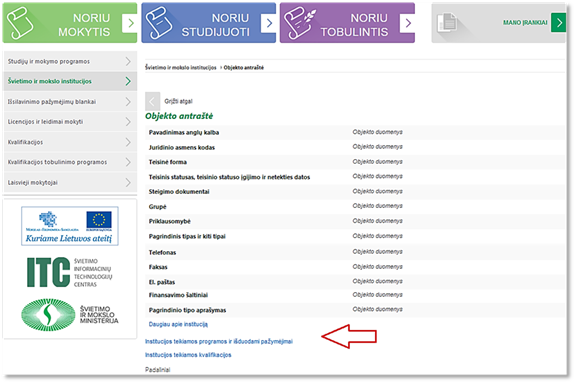575x383 pixels.
Task: Open Licencijos ir leidimai mokyti menu item
Action: point(70,121)
